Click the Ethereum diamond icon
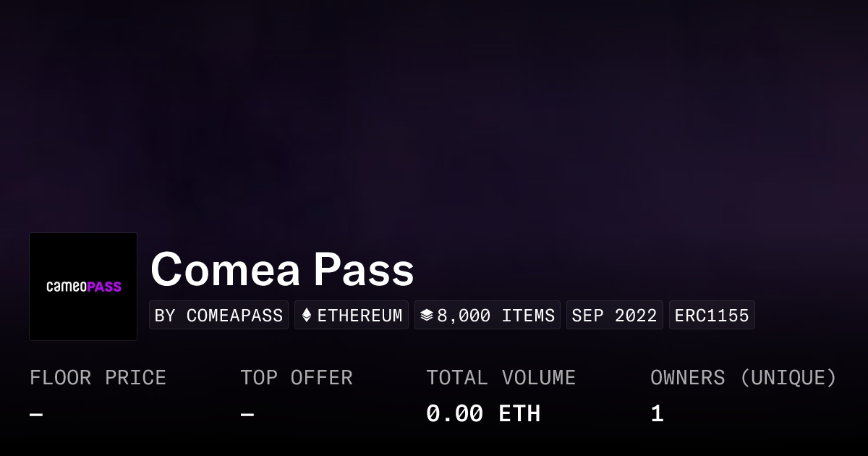Screen dimensions: 868x456 [x=307, y=316]
